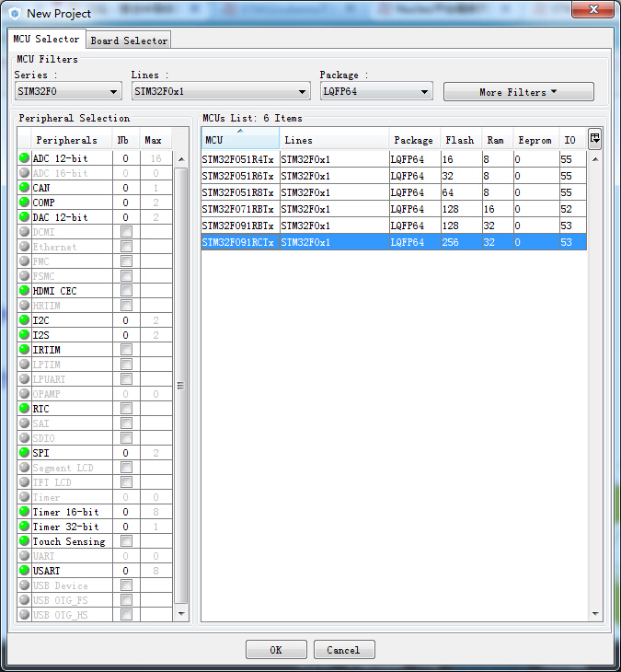Click the green indicator next to USART
The image size is (621, 672).
tap(25, 570)
